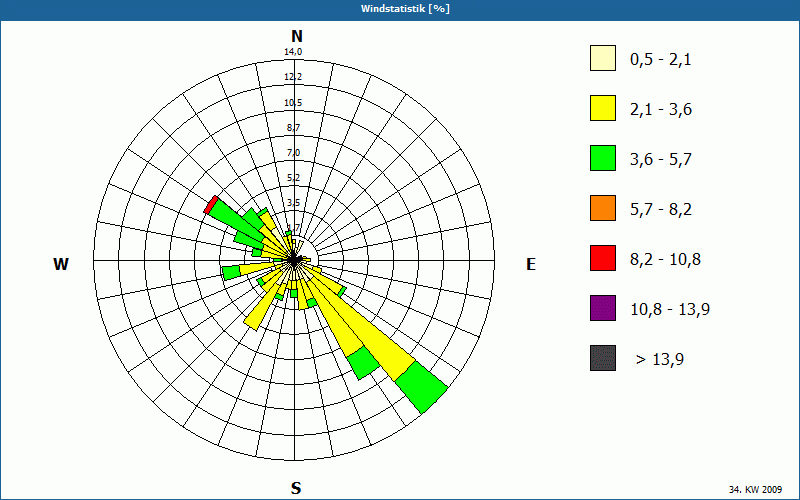
Task: Click the S compass label
Action: click(x=296, y=488)
